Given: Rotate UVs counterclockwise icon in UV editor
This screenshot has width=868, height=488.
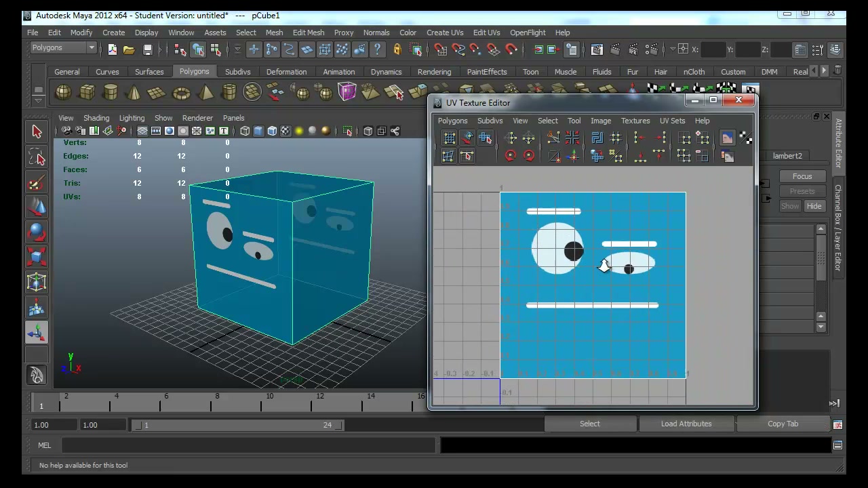Looking at the screenshot, I should click(510, 156).
